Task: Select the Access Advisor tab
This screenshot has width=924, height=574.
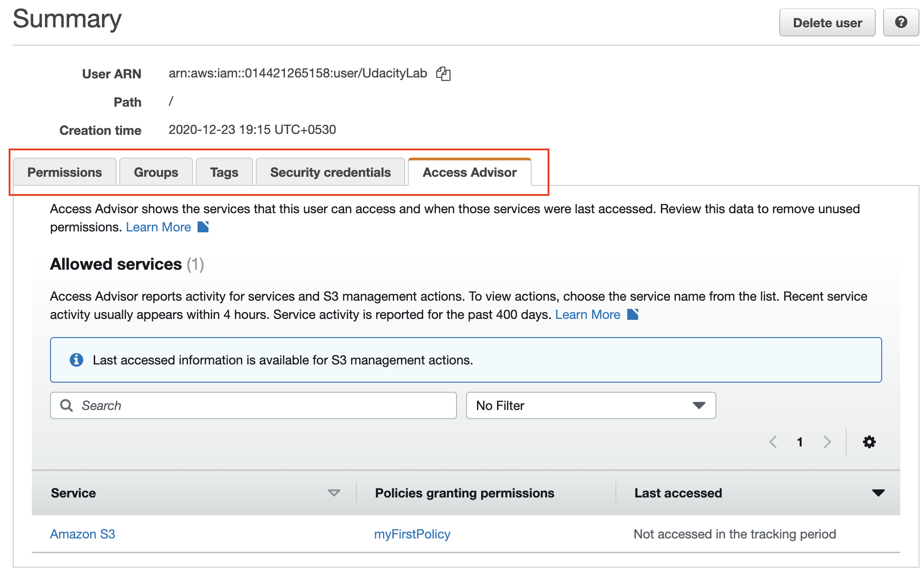Action: (470, 172)
